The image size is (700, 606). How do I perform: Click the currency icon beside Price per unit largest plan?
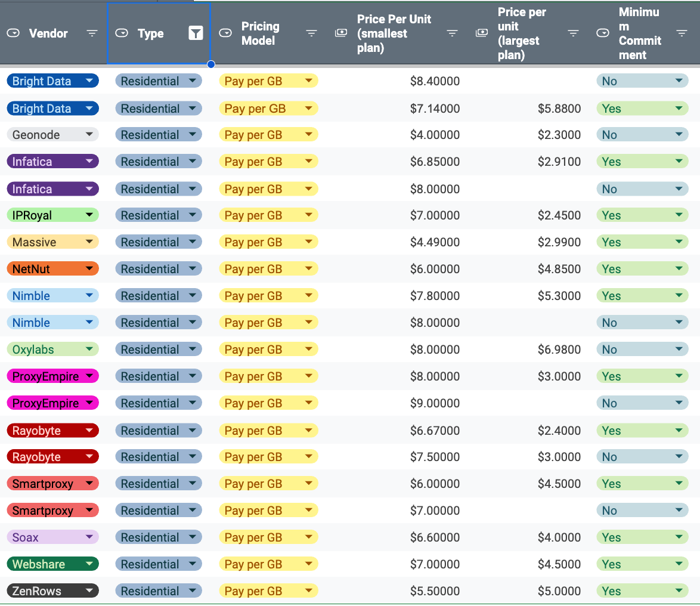pyautogui.click(x=482, y=33)
